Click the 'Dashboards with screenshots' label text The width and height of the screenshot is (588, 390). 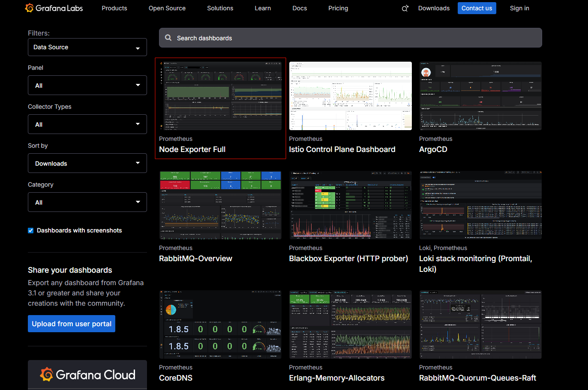click(79, 230)
